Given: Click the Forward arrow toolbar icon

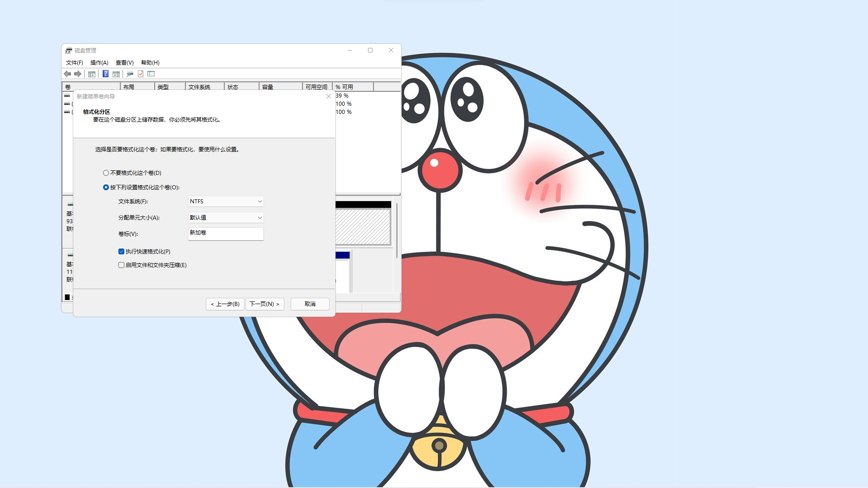Looking at the screenshot, I should pyautogui.click(x=78, y=74).
